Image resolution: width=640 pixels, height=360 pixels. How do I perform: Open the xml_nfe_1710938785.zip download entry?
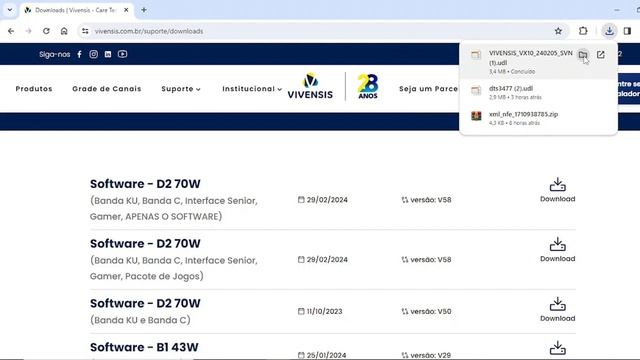pos(538,118)
